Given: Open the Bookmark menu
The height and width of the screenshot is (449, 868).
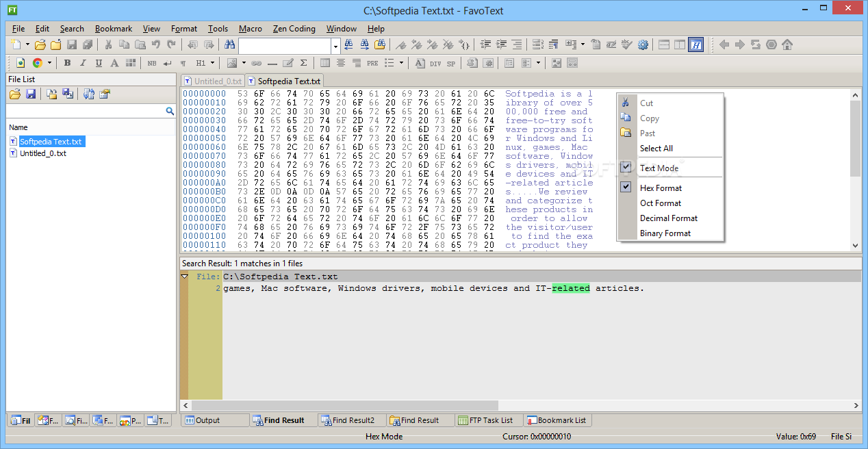Looking at the screenshot, I should coord(114,29).
